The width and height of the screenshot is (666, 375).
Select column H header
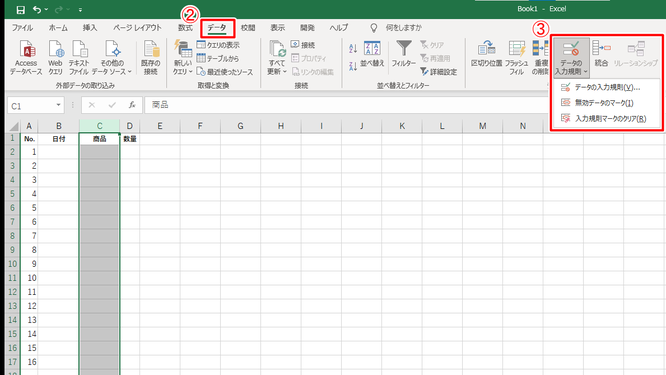tap(281, 126)
